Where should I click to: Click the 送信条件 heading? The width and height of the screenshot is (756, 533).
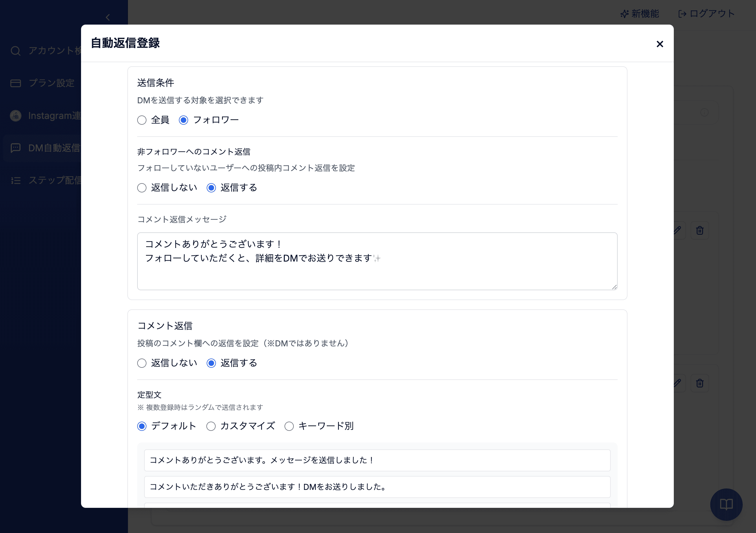click(x=155, y=83)
